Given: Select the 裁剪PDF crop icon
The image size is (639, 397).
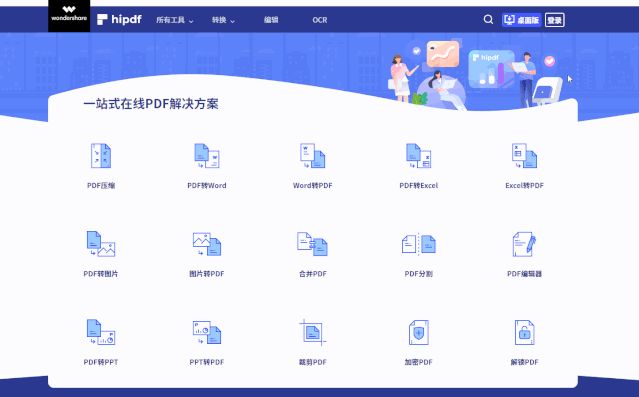Looking at the screenshot, I should [x=313, y=332].
